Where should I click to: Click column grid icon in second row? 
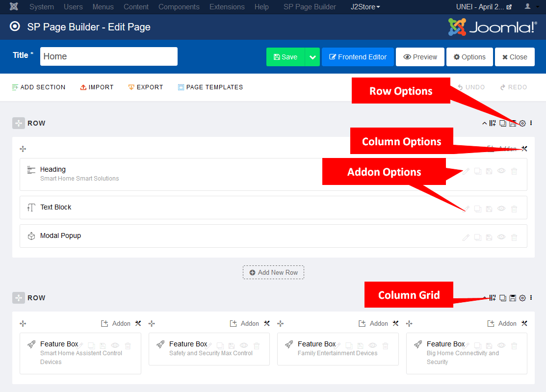pyautogui.click(x=493, y=298)
